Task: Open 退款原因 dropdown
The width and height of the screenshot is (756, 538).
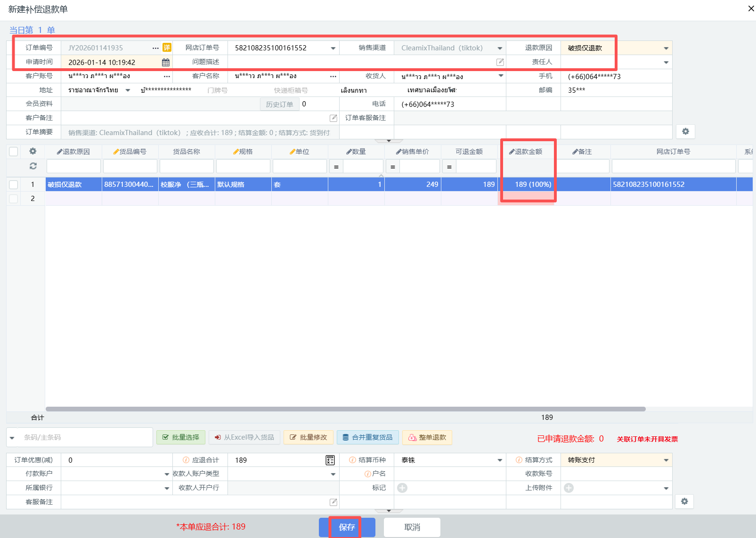Action: [x=666, y=48]
